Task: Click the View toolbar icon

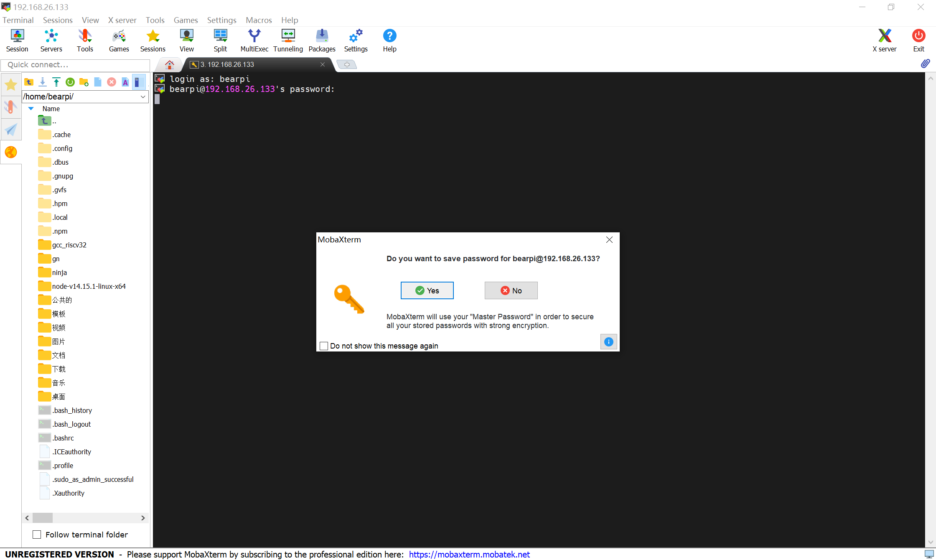Action: pos(186,41)
